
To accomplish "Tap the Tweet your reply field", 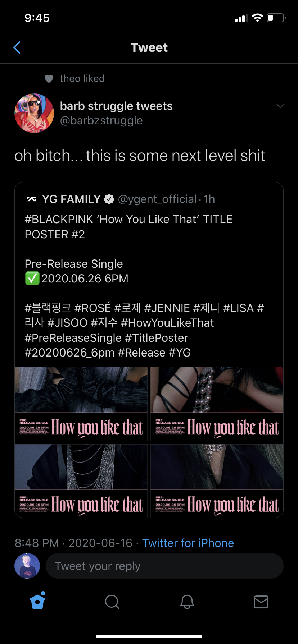I will tap(164, 566).
